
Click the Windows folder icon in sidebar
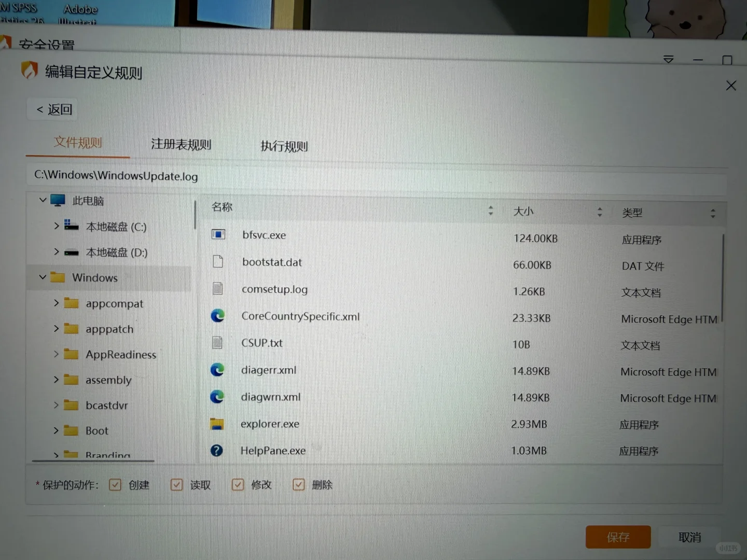59,277
